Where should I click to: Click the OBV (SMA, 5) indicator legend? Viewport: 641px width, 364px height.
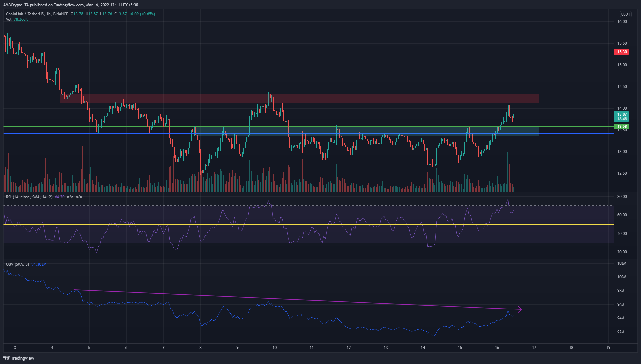18,264
